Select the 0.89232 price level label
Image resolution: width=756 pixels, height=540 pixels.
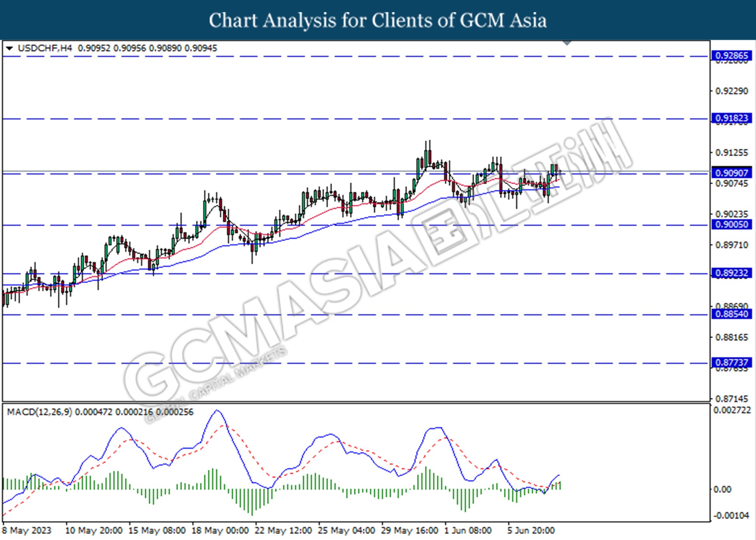tap(731, 273)
